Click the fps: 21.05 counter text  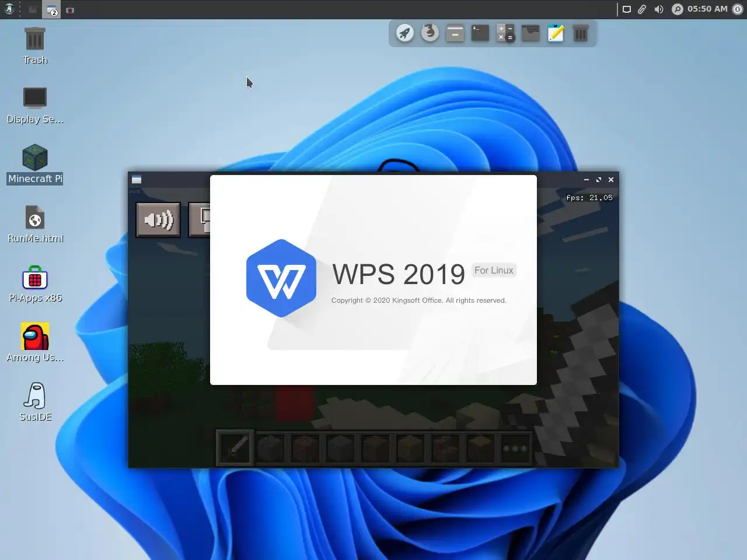pyautogui.click(x=589, y=198)
